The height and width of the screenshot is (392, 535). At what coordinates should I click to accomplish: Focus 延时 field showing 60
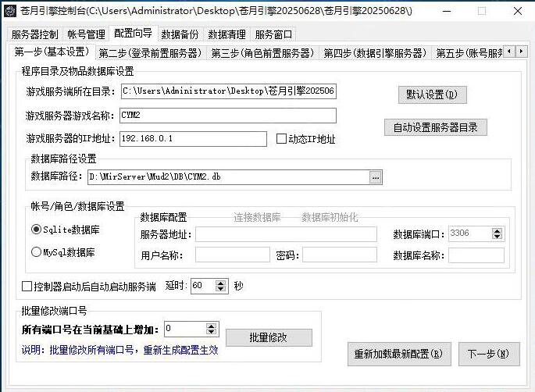[x=203, y=286]
